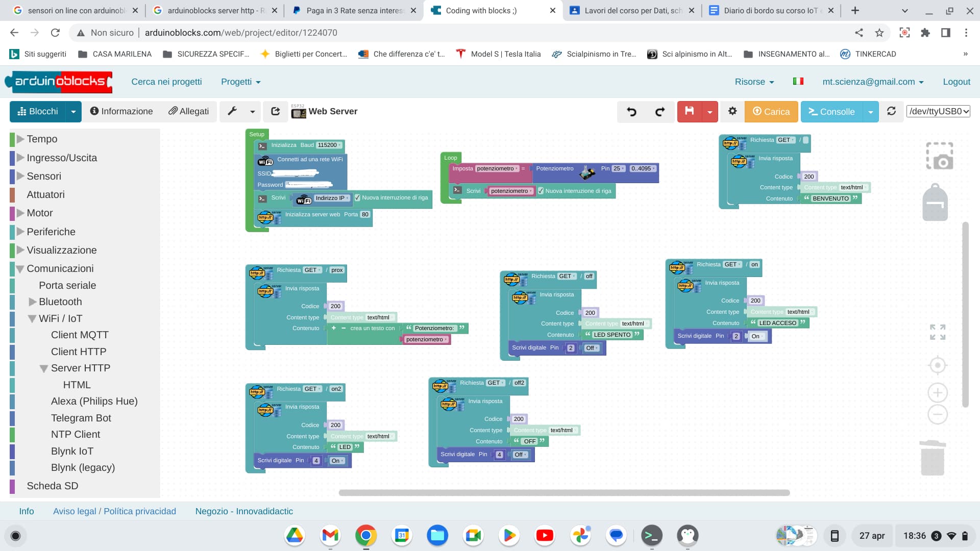The width and height of the screenshot is (980, 551).
Task: Open the Progetti menu
Action: pos(240,82)
